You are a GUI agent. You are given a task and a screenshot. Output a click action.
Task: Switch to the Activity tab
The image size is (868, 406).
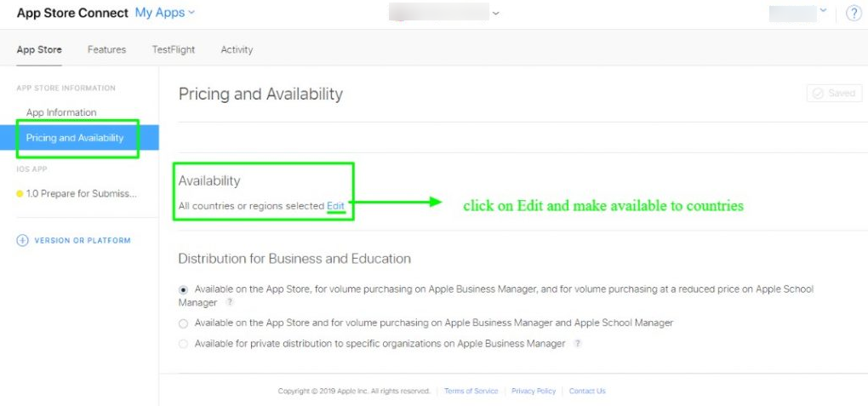point(237,49)
